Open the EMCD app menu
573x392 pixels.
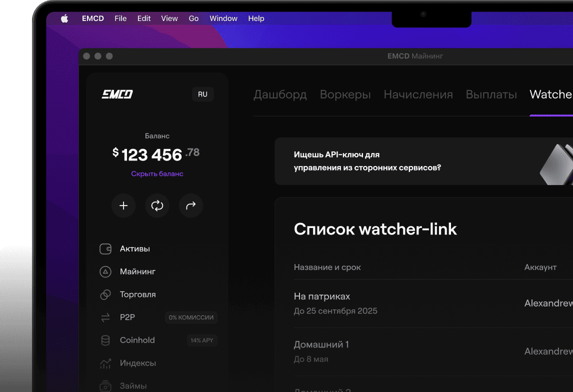(x=93, y=18)
